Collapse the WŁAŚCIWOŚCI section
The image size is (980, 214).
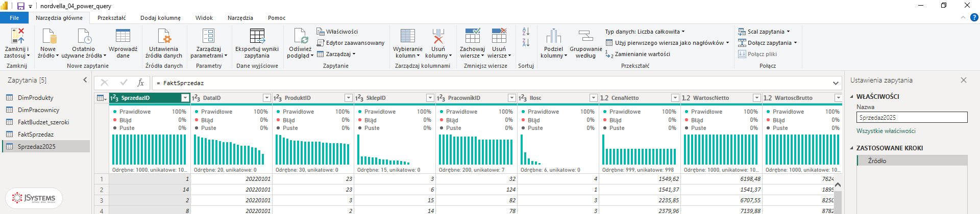point(852,96)
